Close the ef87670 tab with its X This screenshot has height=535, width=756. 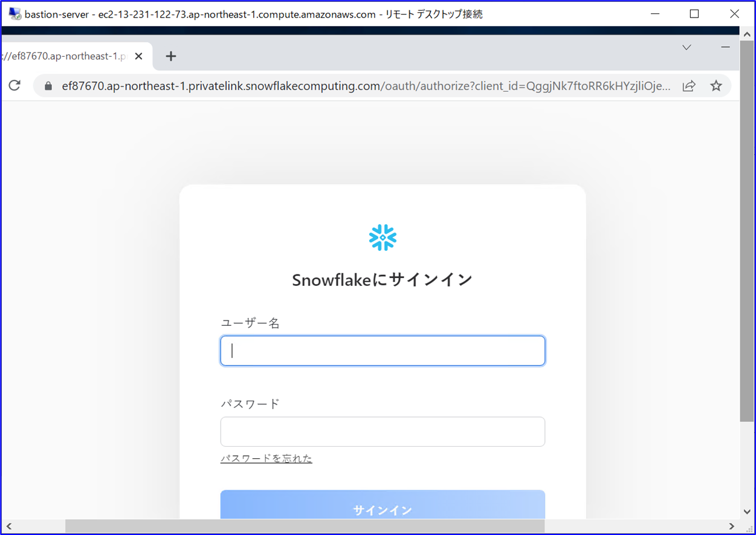click(x=138, y=56)
